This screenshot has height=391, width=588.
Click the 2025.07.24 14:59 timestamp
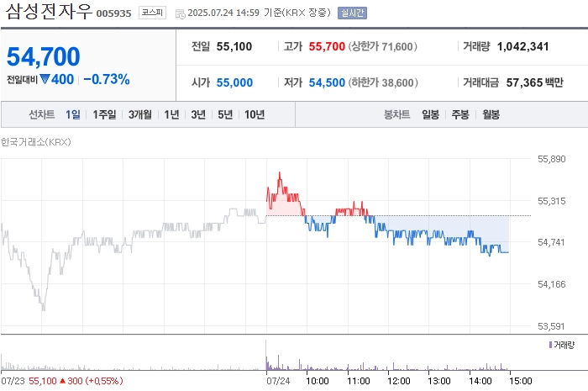tap(223, 13)
